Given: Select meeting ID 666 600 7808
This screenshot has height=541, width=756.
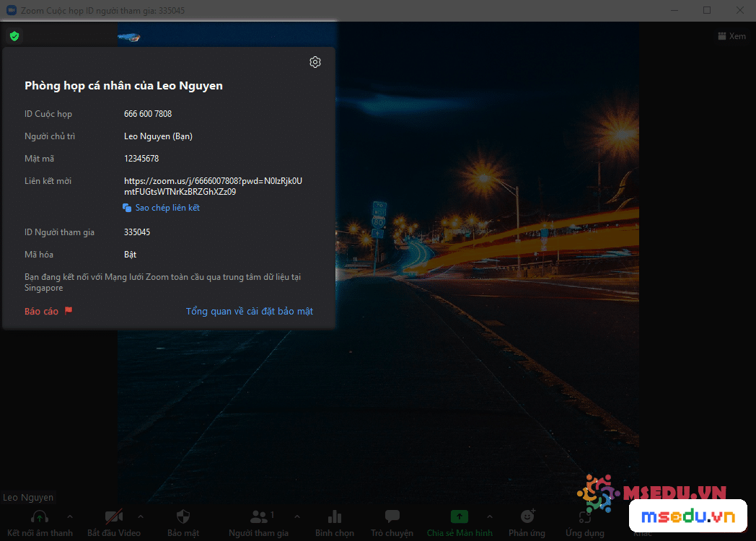Looking at the screenshot, I should pyautogui.click(x=148, y=114).
